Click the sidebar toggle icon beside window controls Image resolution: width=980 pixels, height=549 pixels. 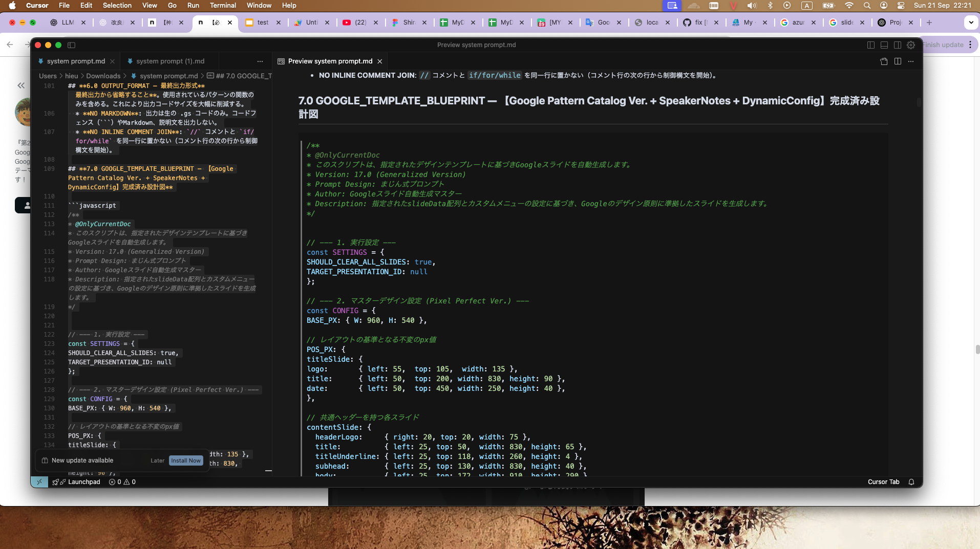tap(72, 45)
